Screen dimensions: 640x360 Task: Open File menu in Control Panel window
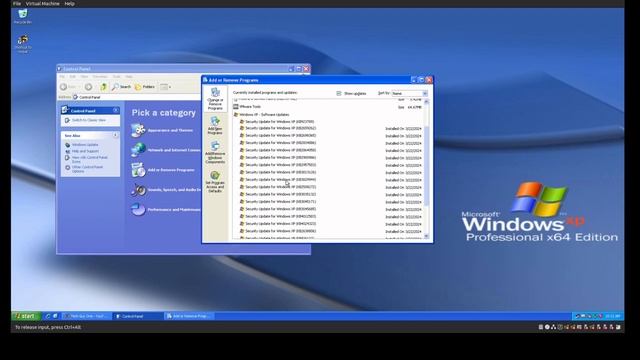(x=62, y=77)
